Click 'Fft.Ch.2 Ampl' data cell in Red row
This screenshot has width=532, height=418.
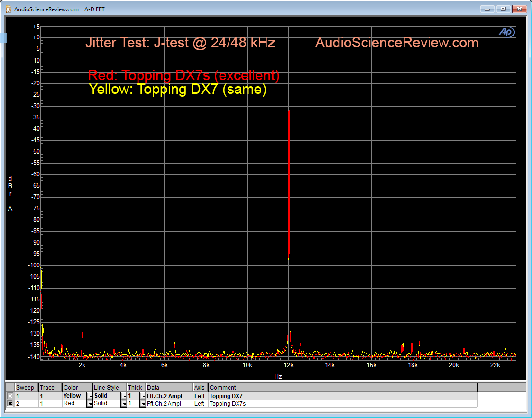coord(169,403)
